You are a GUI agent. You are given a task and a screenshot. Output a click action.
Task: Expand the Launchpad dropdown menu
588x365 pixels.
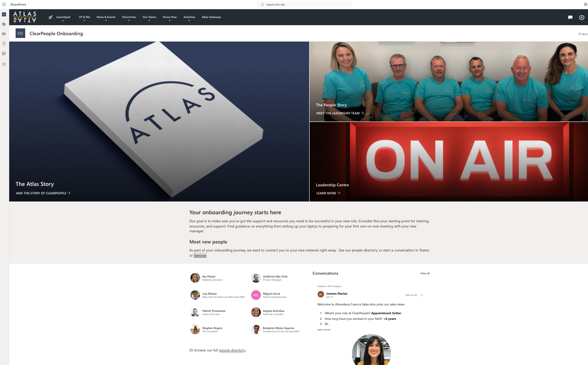(x=63, y=17)
